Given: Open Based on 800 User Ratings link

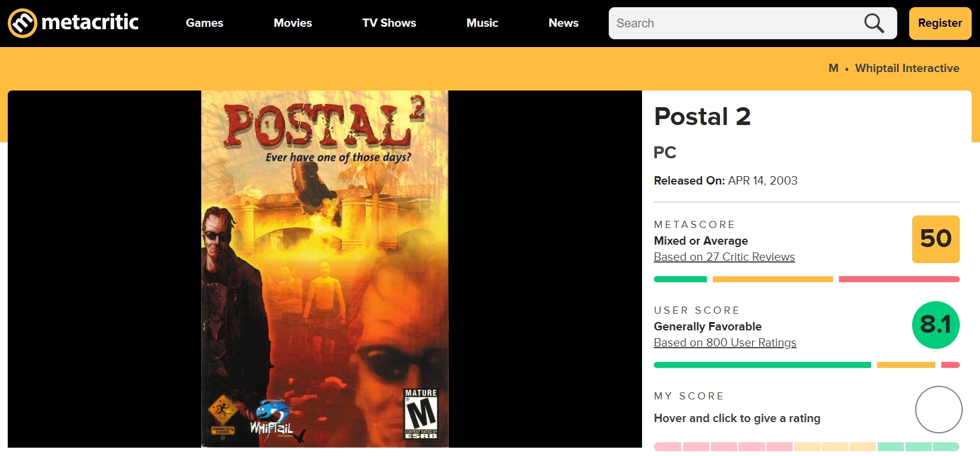Looking at the screenshot, I should pos(725,343).
